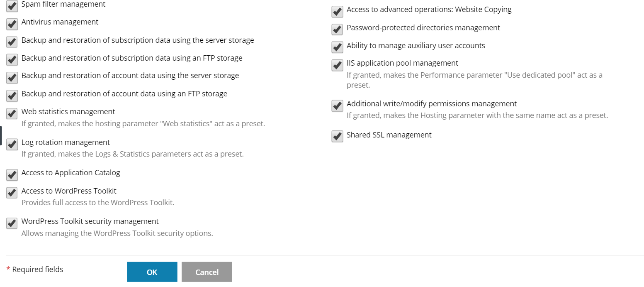Uncheck Web statistics management
The width and height of the screenshot is (644, 287).
pos(12,113)
